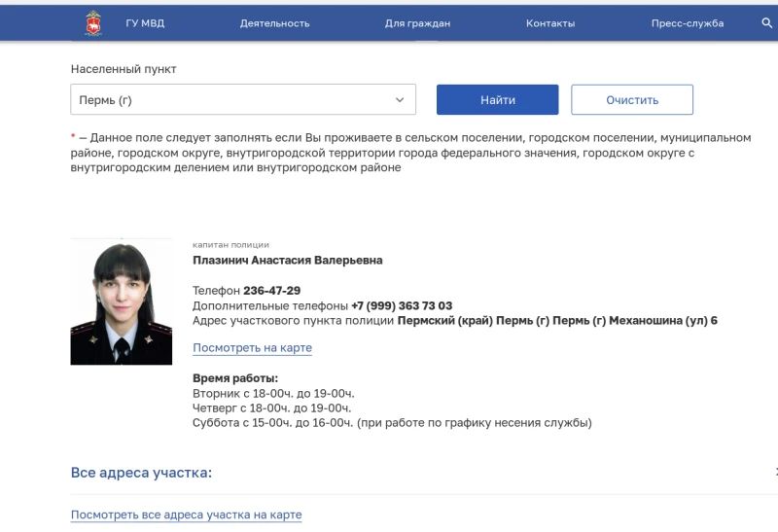Click the Четверг с 18-00ч. schedule line
The height and width of the screenshot is (532, 778).
coord(271,408)
